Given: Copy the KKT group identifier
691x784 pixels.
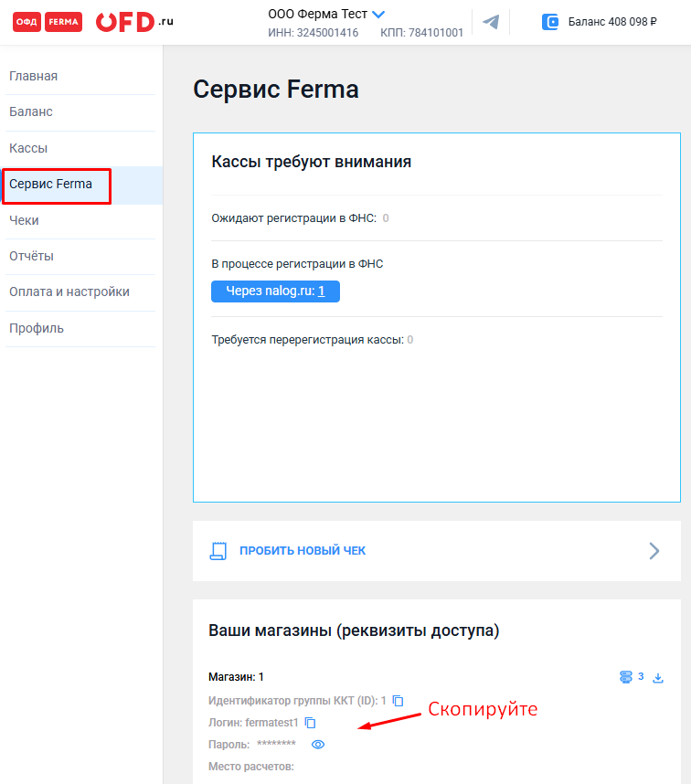Looking at the screenshot, I should tap(398, 701).
